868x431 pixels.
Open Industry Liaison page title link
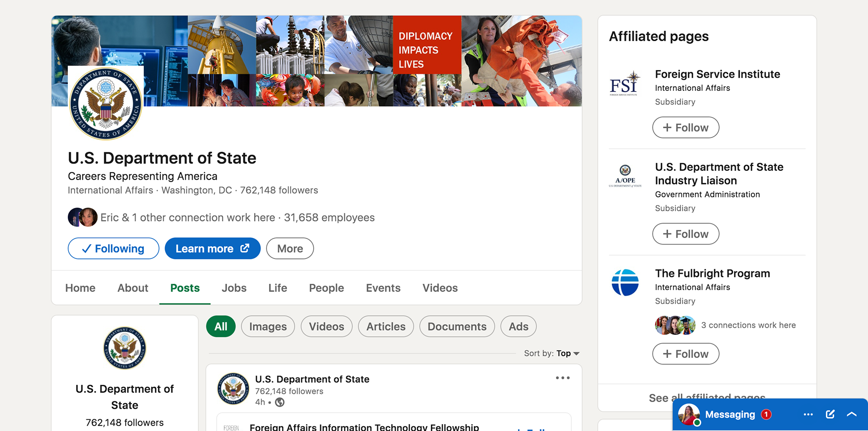point(719,174)
